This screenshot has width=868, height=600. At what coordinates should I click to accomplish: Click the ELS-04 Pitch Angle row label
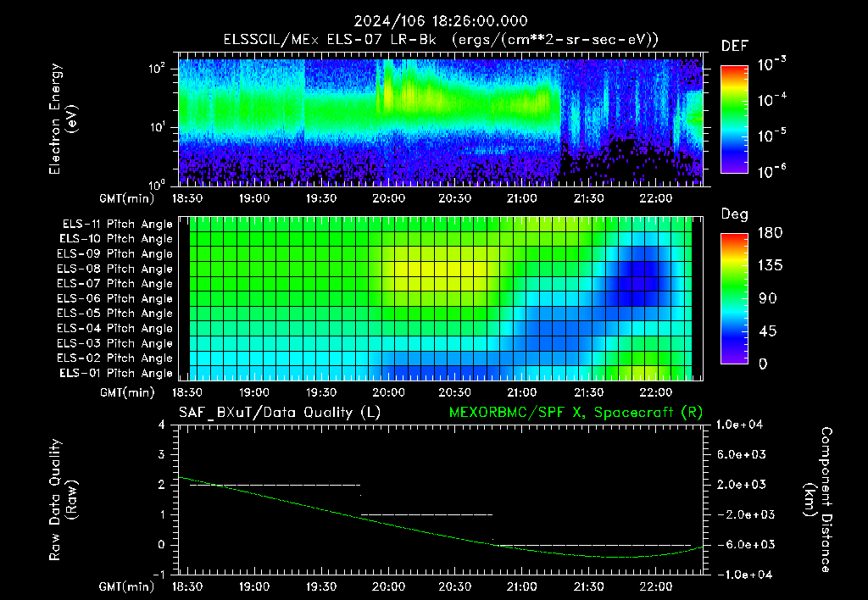point(115,328)
